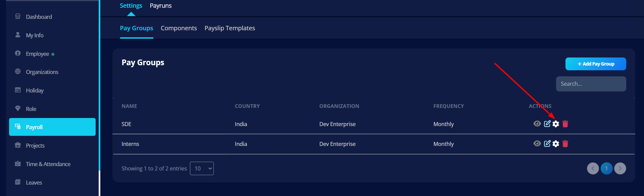Click the Add Pay Group button
Image resolution: width=644 pixels, height=196 pixels.
coord(596,64)
